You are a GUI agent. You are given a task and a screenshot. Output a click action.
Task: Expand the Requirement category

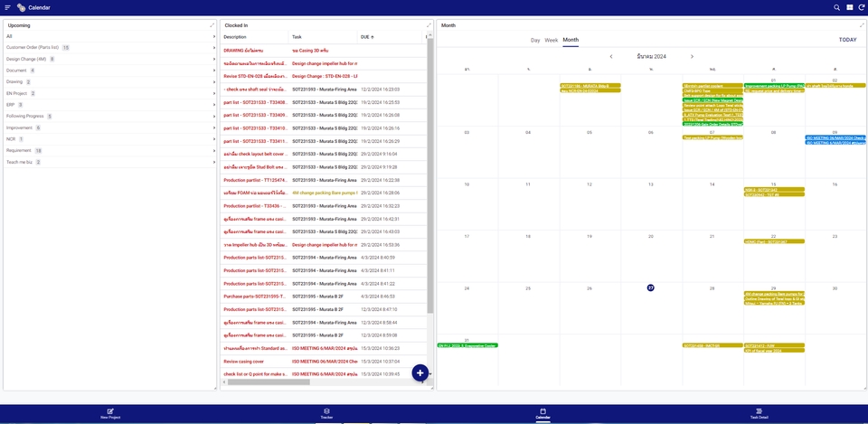109,151
